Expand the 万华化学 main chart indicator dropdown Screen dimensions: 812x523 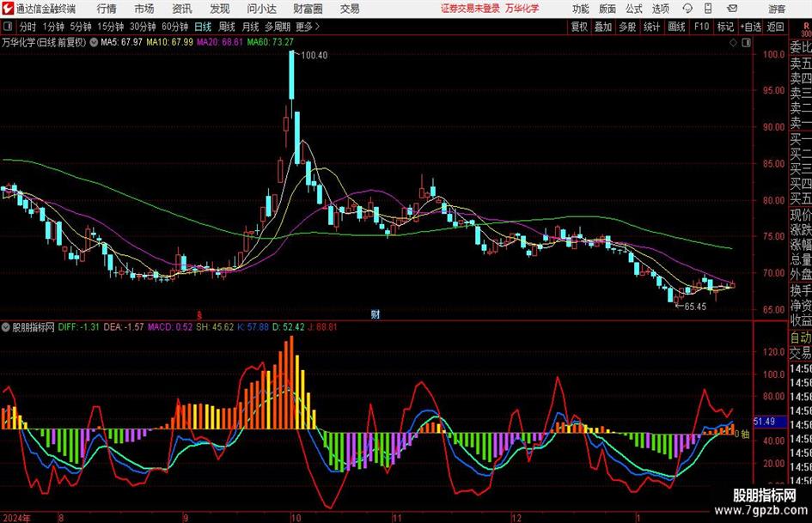point(94,42)
